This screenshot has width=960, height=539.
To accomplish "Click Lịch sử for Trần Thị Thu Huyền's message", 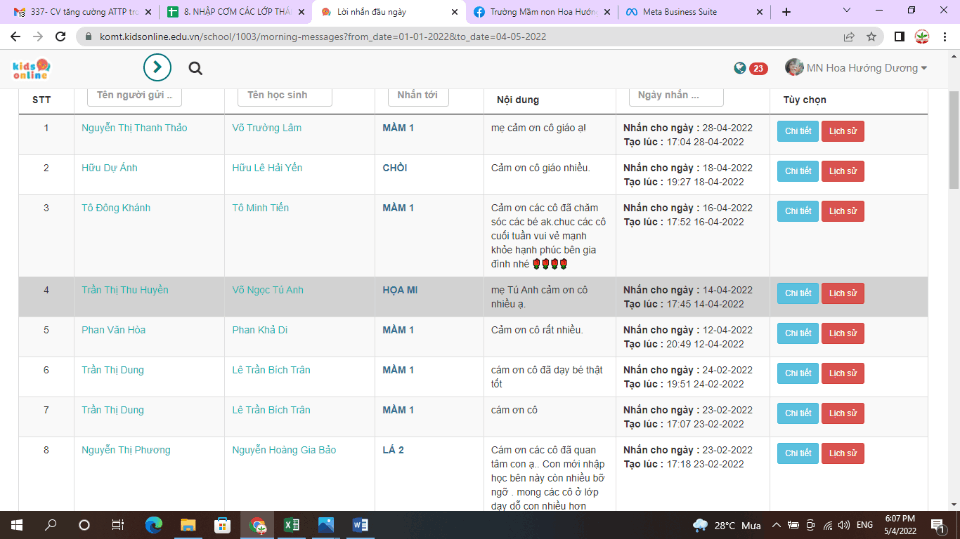I will coord(842,293).
